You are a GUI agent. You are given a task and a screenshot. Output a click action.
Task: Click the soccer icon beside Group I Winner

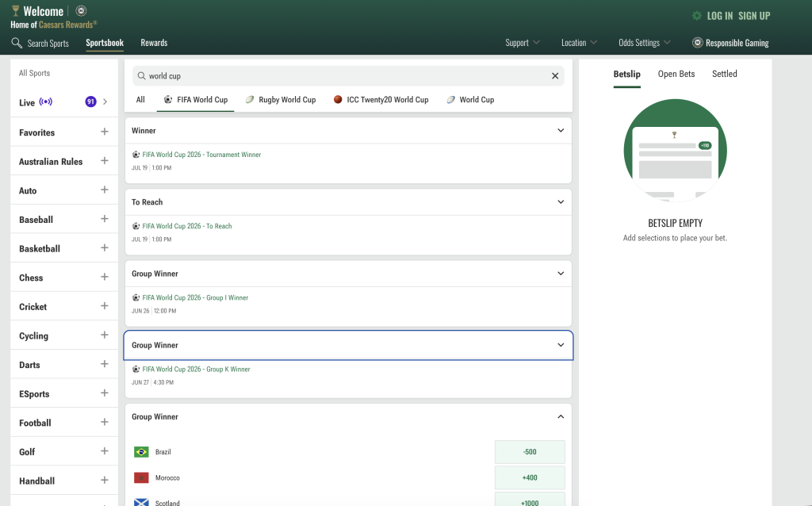136,297
